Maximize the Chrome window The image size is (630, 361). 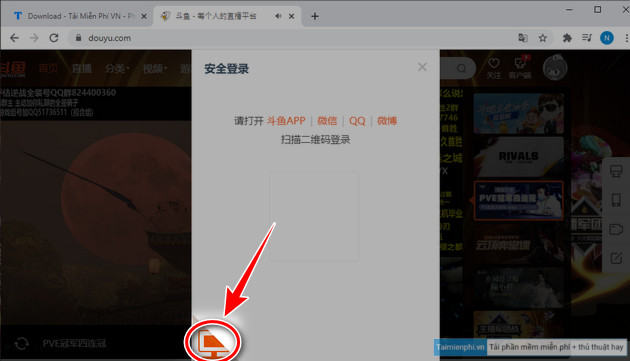tap(598, 9)
